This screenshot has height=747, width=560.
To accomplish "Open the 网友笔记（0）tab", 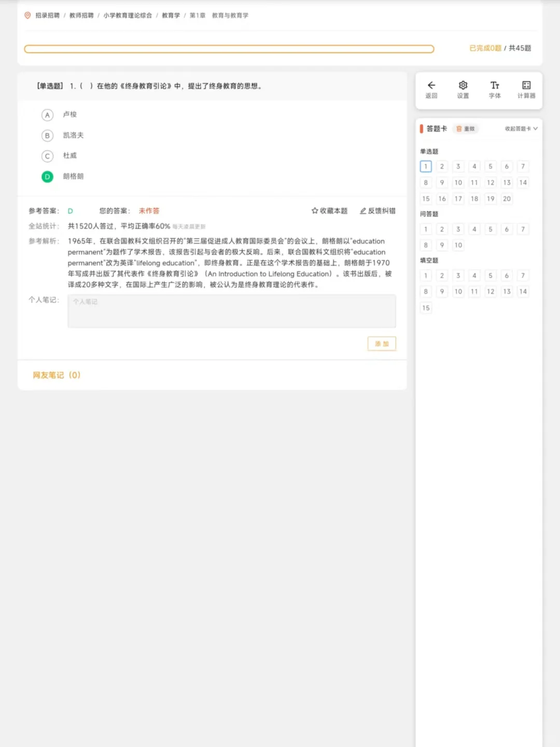I will [56, 375].
